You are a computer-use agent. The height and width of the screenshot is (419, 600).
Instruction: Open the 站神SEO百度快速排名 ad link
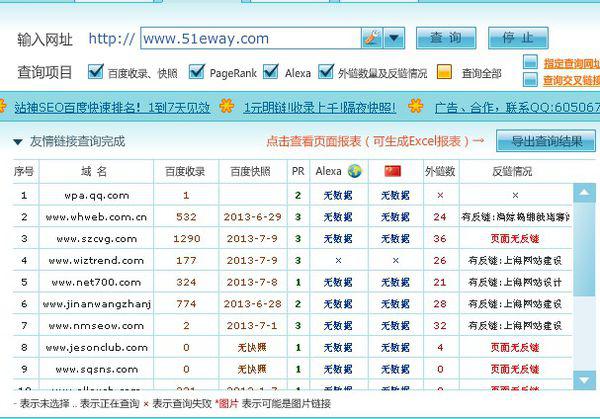point(112,108)
